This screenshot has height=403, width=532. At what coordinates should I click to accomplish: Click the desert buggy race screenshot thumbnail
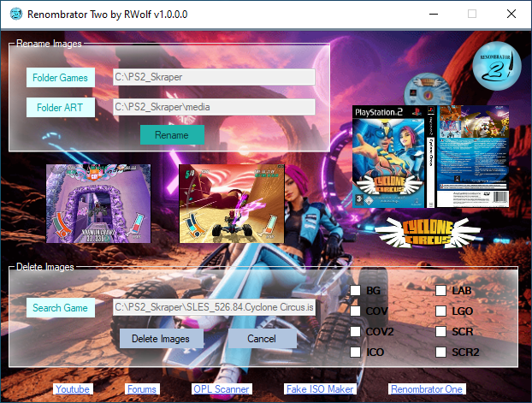(x=232, y=204)
